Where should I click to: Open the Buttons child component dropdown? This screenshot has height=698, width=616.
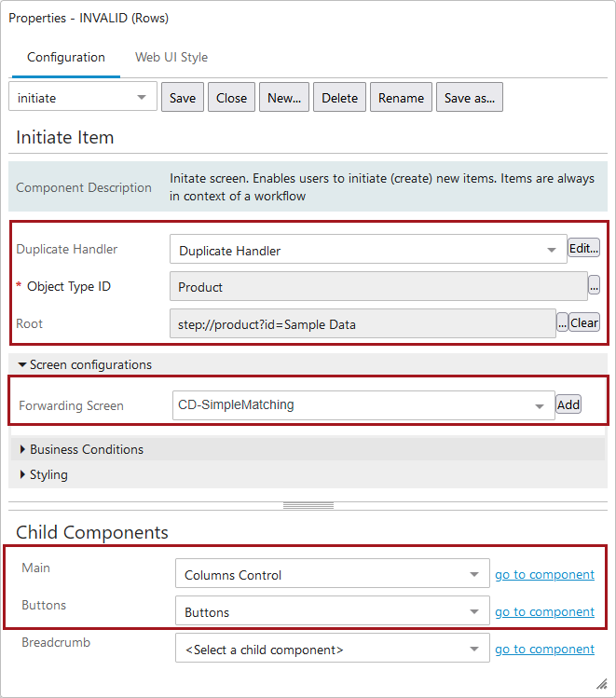point(333,610)
